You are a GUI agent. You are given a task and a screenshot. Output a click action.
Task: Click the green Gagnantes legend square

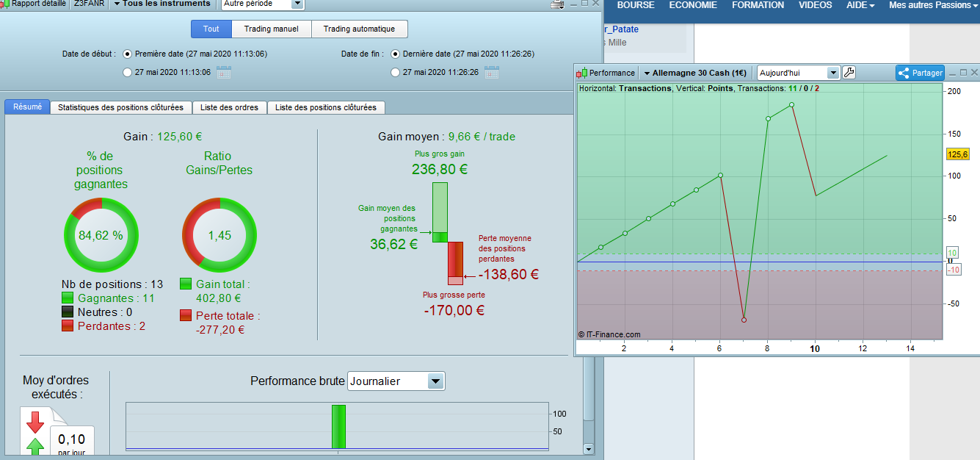tap(68, 298)
